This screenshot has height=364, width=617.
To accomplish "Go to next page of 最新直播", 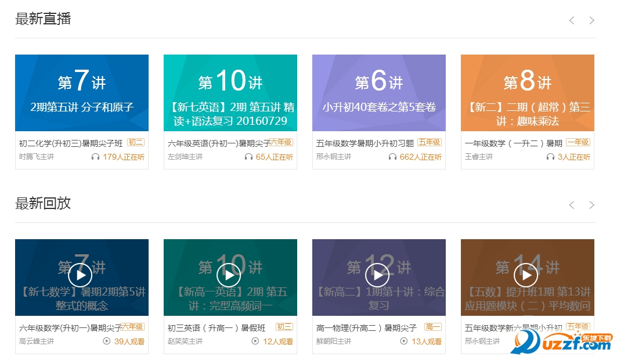I will (591, 20).
